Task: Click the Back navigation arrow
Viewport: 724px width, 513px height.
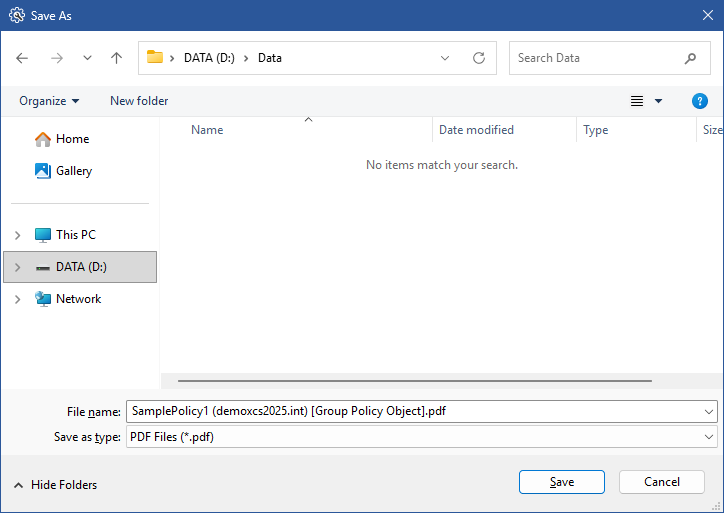Action: point(23,58)
